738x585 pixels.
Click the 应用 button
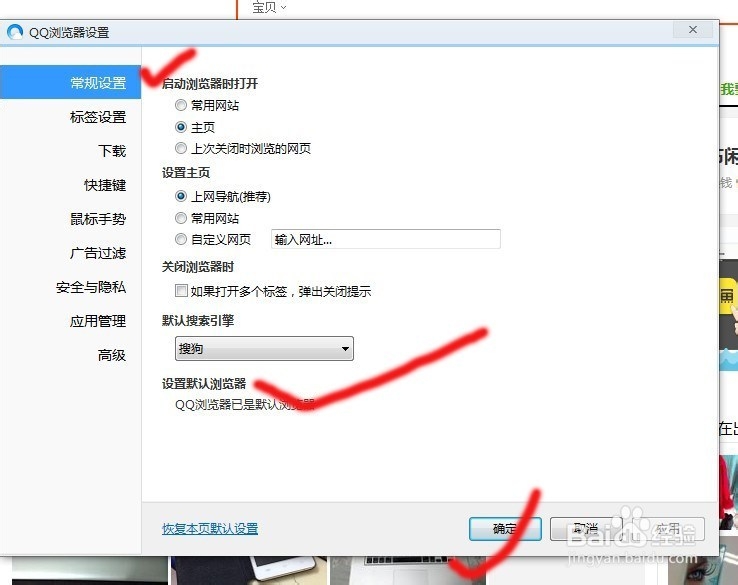click(668, 529)
